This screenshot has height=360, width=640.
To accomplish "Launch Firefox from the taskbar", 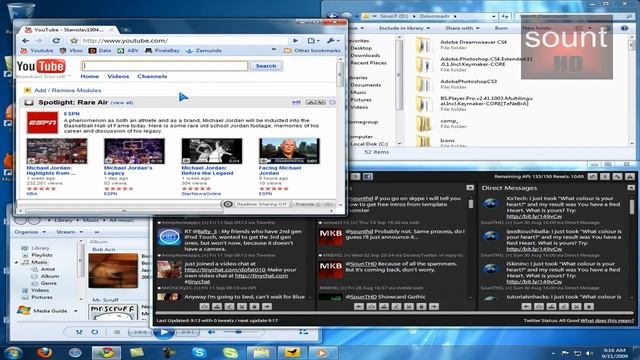I will [44, 353].
